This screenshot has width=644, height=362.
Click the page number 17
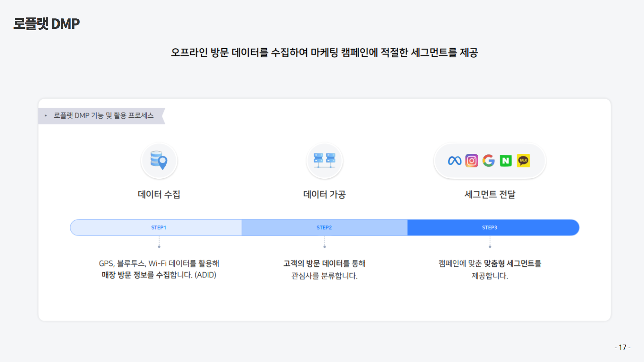(622, 347)
